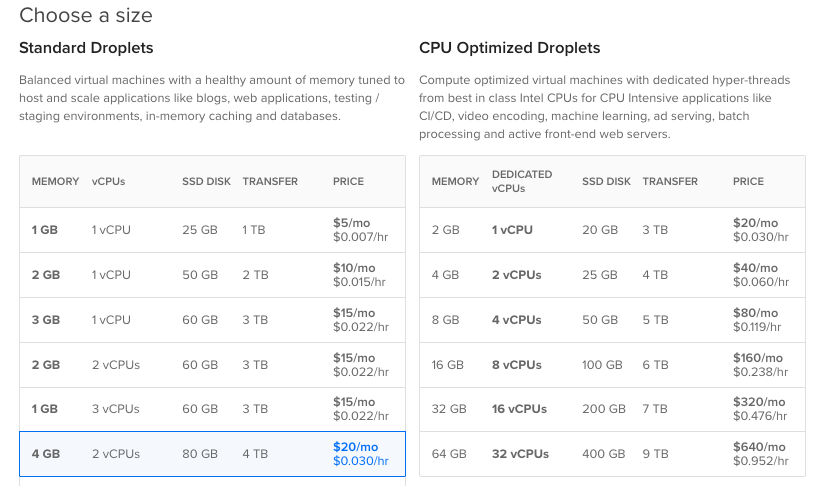
Task: Select the 1 GB 3 vCPUs Standard plan
Action: [212, 409]
